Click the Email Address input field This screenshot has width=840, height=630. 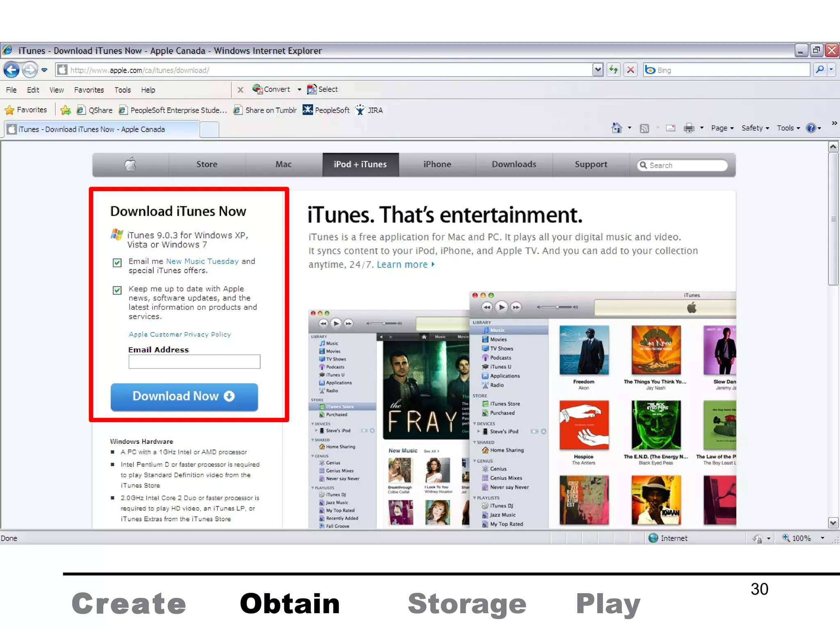[194, 362]
